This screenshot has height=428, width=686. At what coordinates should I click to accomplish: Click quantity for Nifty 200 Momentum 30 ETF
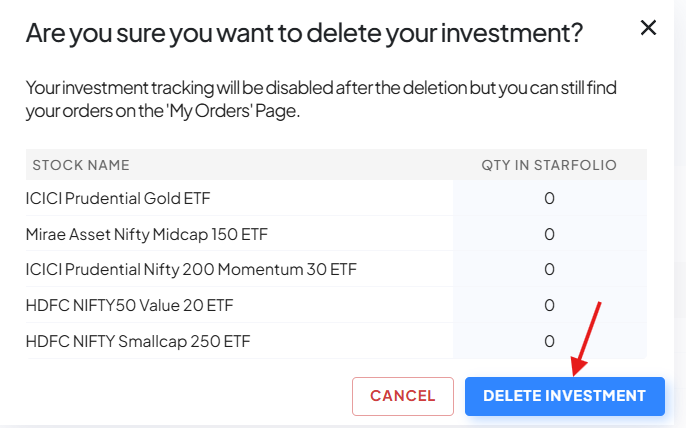(x=549, y=270)
